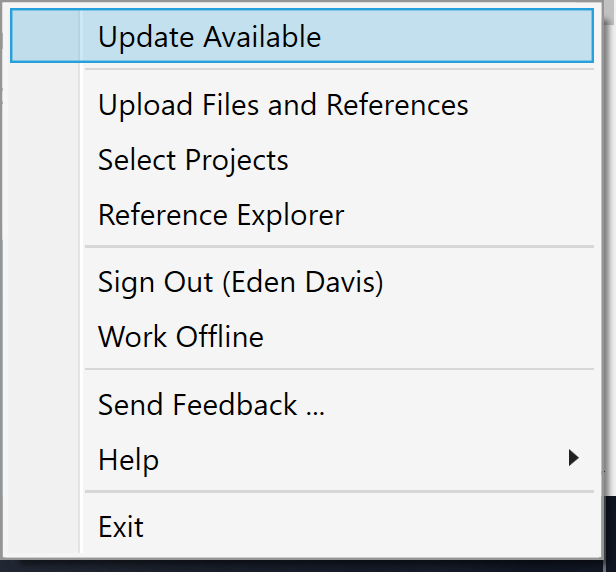Click the icon gutter beside Update Available
The image size is (616, 572).
tap(45, 36)
